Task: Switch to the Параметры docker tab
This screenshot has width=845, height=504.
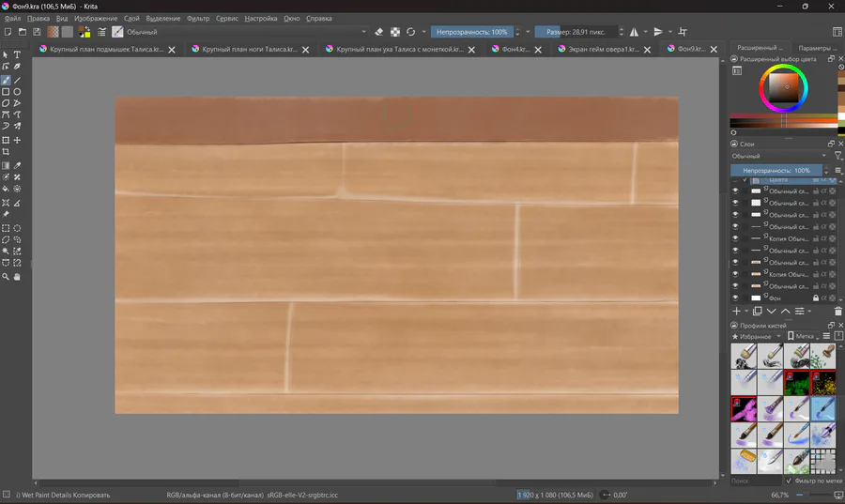Action: 816,48
